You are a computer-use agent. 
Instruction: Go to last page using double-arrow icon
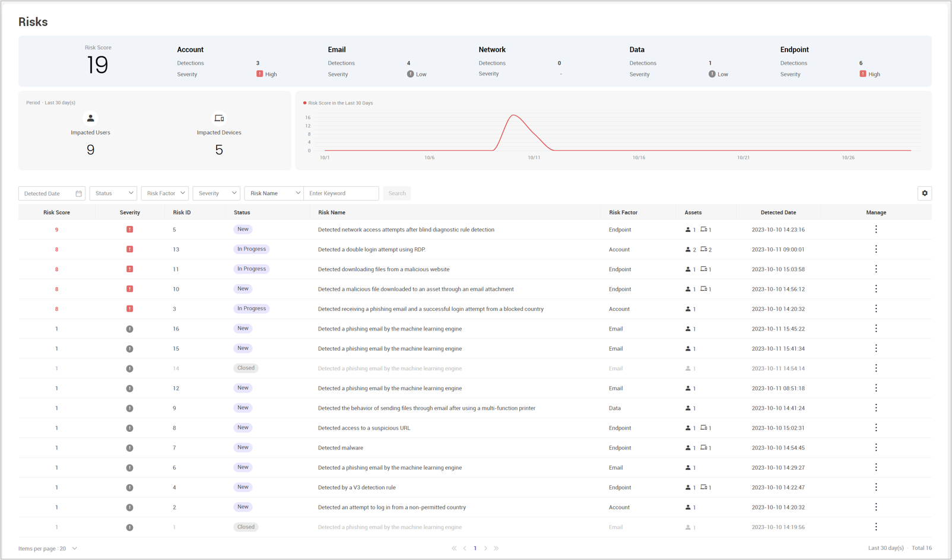click(496, 548)
